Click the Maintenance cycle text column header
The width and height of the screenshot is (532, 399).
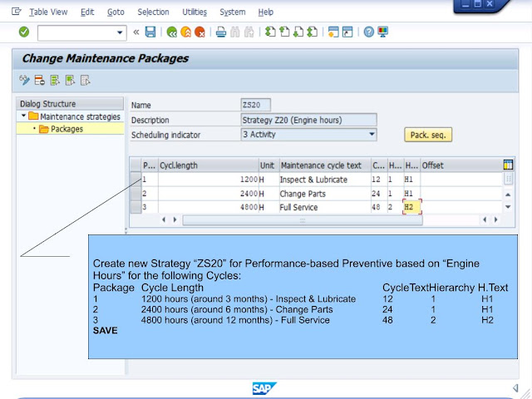point(325,165)
